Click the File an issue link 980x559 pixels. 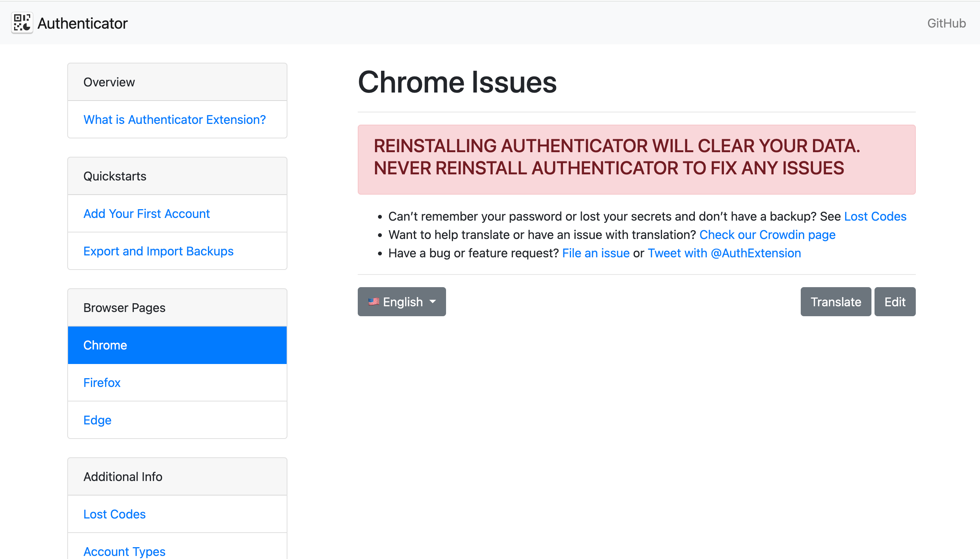(x=595, y=253)
